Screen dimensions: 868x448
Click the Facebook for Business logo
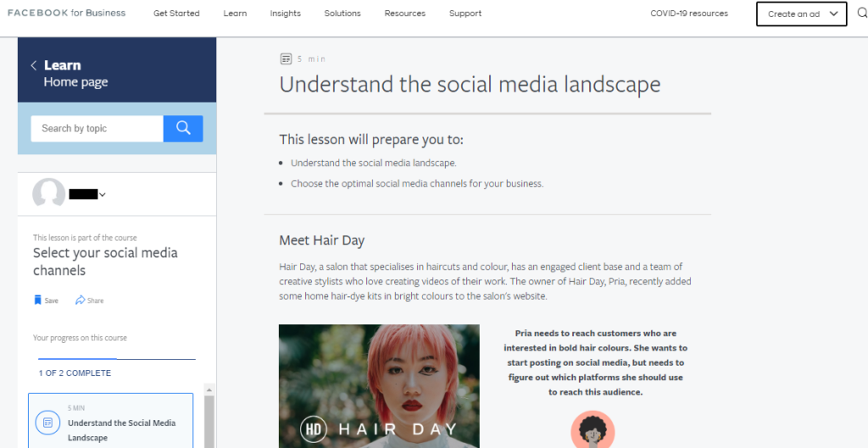click(x=66, y=13)
